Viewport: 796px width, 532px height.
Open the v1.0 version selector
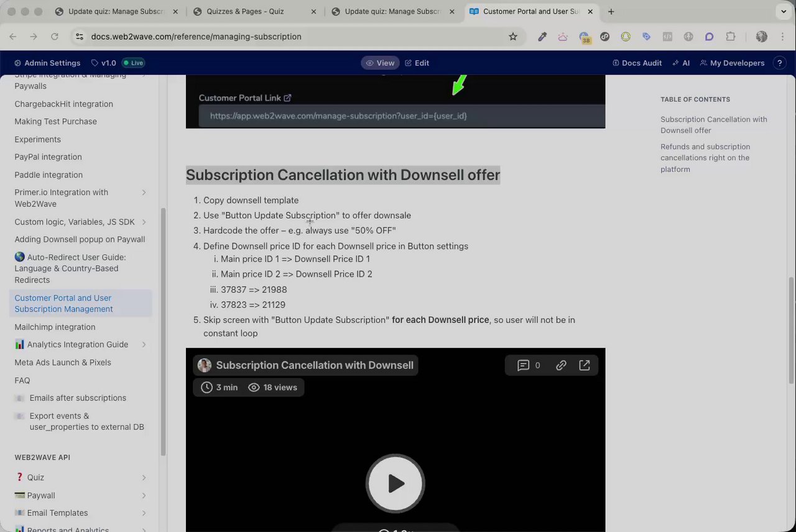coord(103,63)
